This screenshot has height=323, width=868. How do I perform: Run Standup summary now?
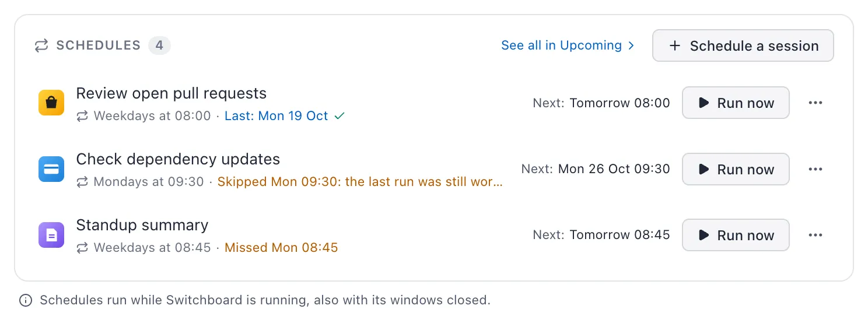[x=736, y=235]
